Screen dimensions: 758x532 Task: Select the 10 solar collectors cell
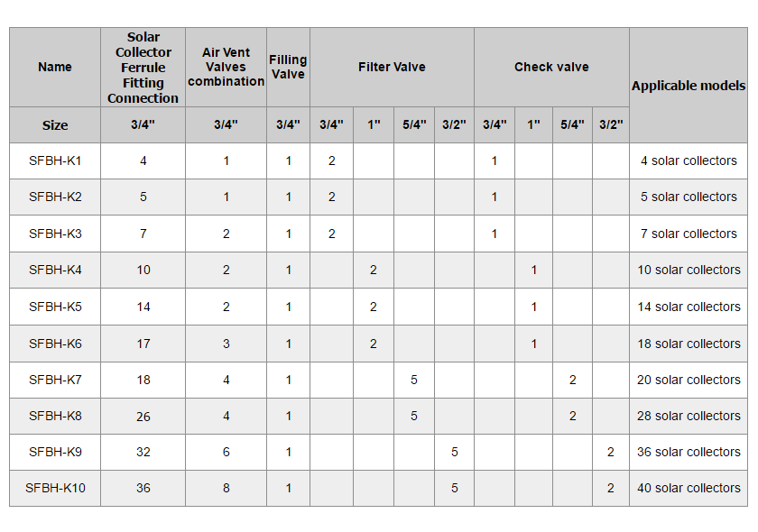(689, 271)
